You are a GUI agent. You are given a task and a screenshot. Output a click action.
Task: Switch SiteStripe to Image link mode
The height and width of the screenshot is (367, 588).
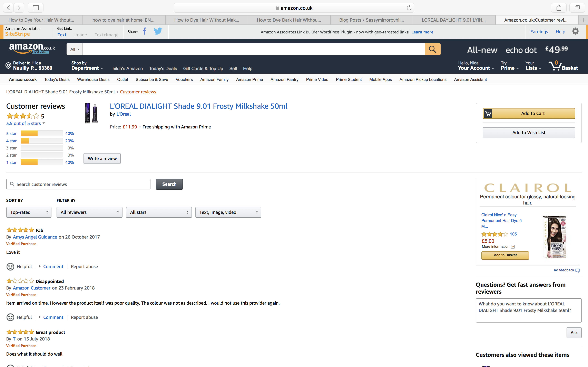[x=80, y=34]
